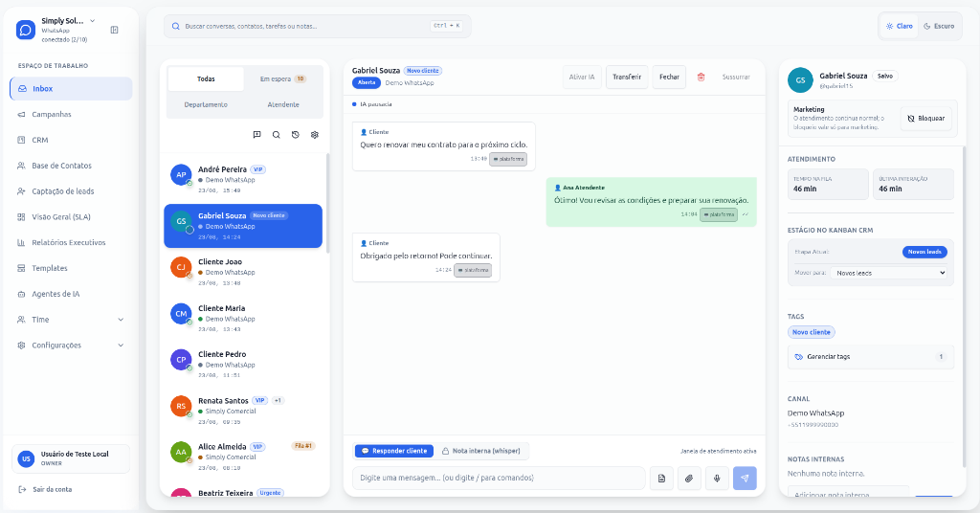Click the contact details panel scrollbar
The height and width of the screenshot is (513, 980).
(x=966, y=306)
